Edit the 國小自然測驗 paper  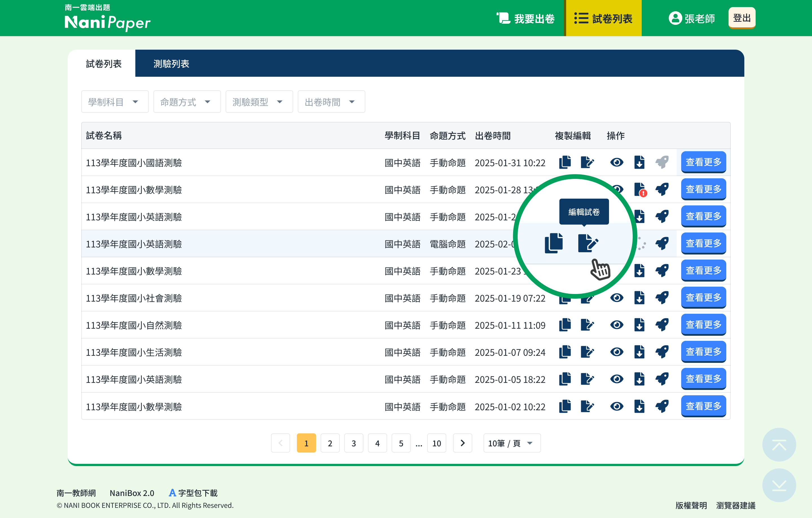587,325
